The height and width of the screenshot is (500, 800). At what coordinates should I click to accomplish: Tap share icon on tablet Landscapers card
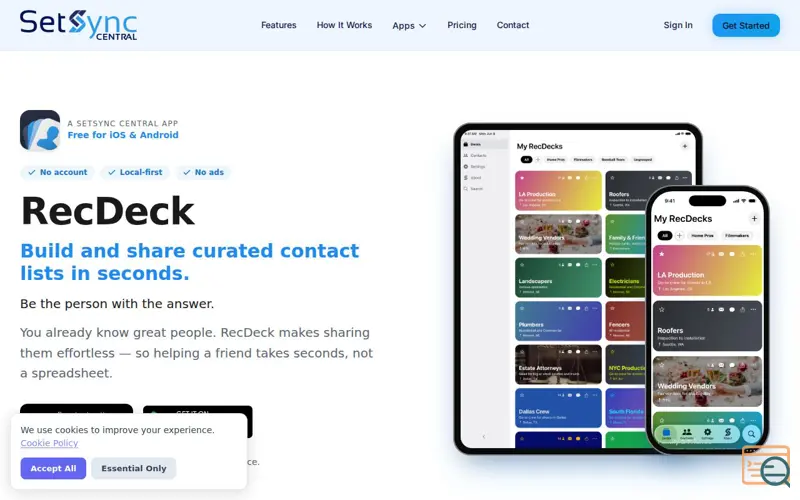coord(586,265)
